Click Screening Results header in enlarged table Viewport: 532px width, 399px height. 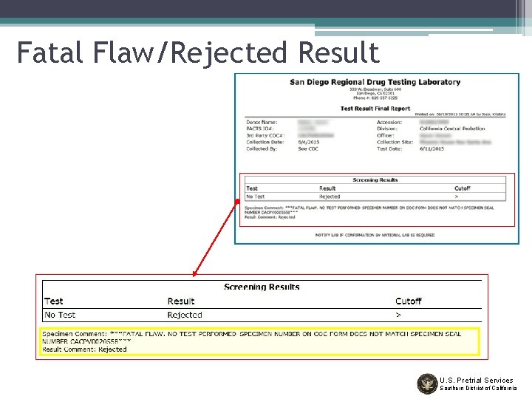[262, 287]
